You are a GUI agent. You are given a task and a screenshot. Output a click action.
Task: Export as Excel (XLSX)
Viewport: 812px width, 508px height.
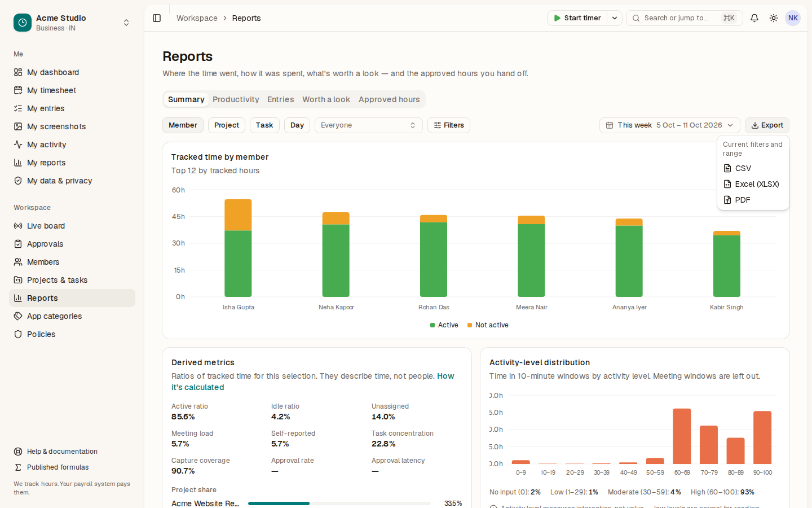click(x=753, y=184)
